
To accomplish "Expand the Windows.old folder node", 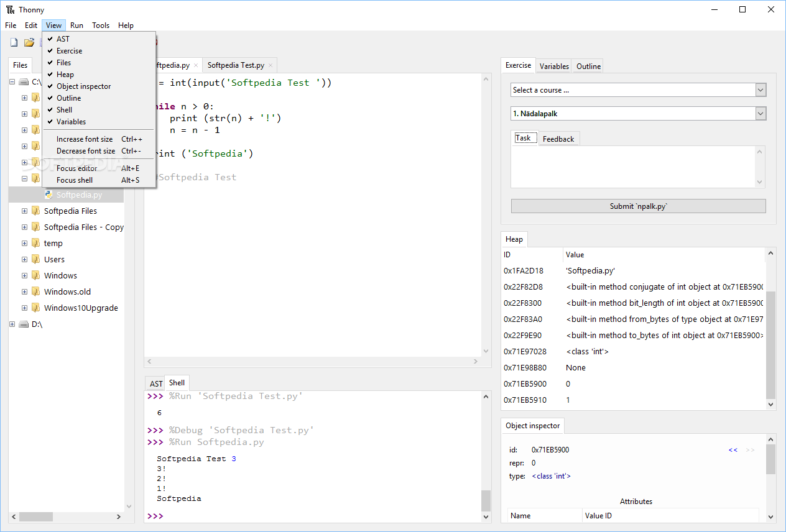I will click(24, 291).
